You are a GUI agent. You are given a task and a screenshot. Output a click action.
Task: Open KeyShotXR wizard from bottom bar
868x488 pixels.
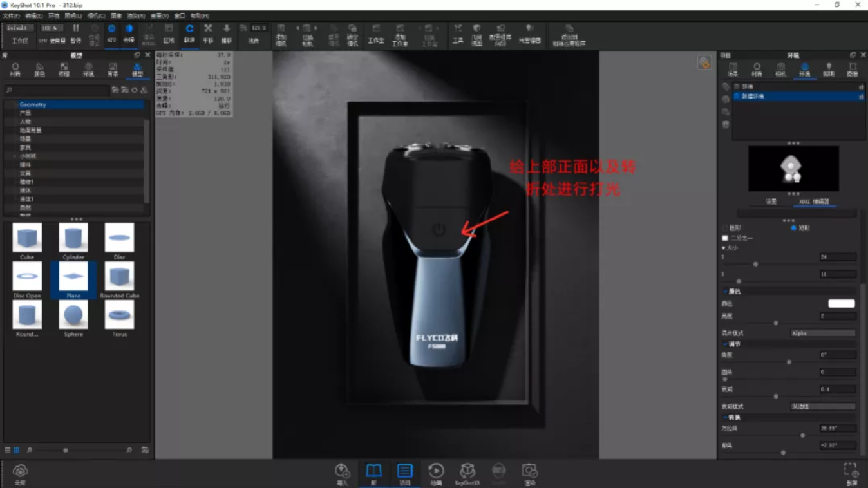tap(467, 474)
